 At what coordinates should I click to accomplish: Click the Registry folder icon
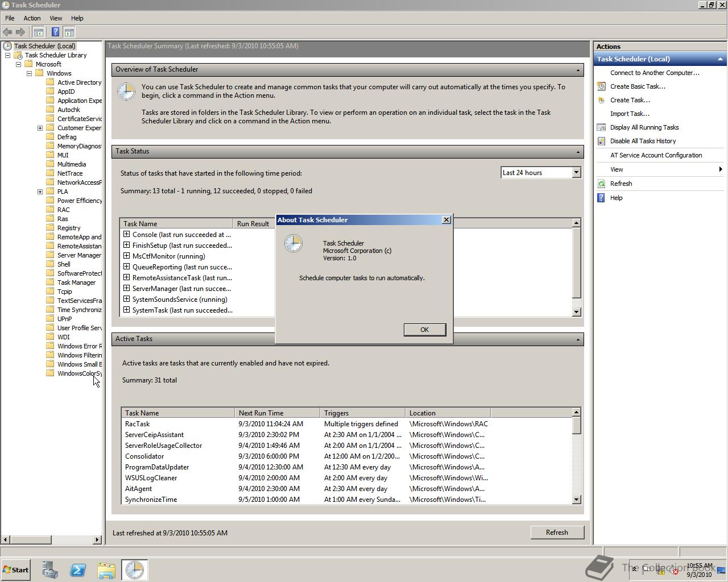51,228
